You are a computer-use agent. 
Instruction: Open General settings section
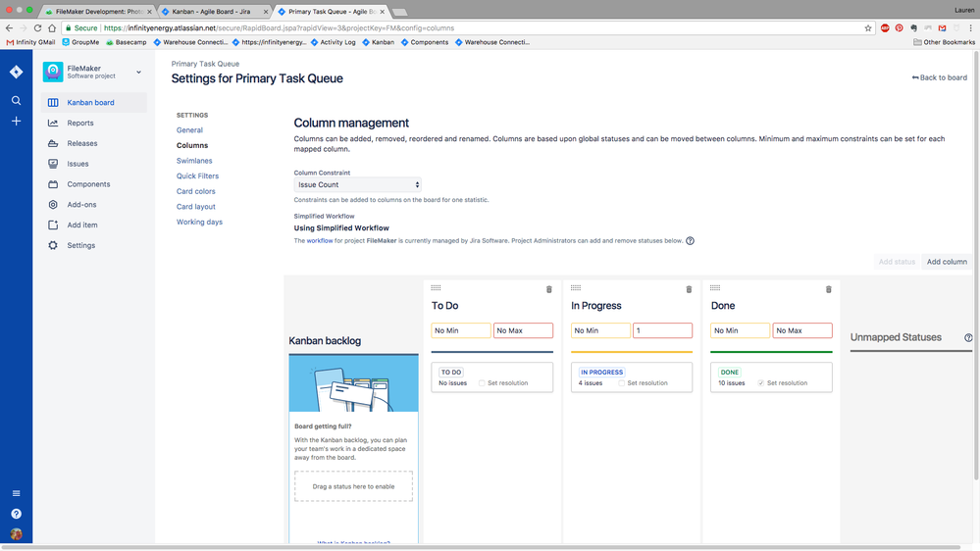tap(189, 130)
